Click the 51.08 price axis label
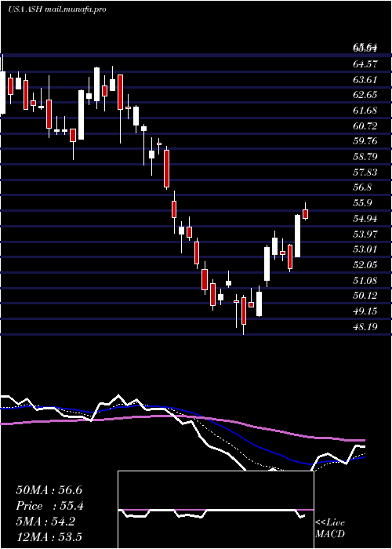The image size is (392, 549). coord(365,280)
